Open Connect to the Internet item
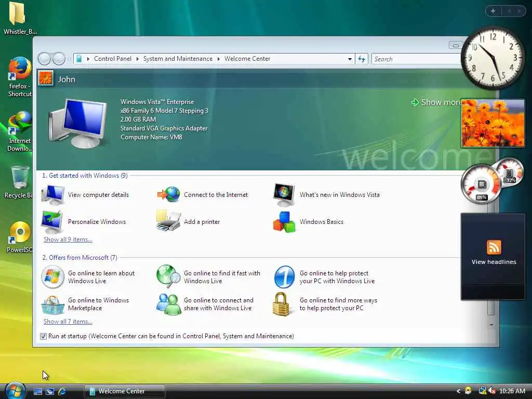The height and width of the screenshot is (399, 532). (202, 195)
